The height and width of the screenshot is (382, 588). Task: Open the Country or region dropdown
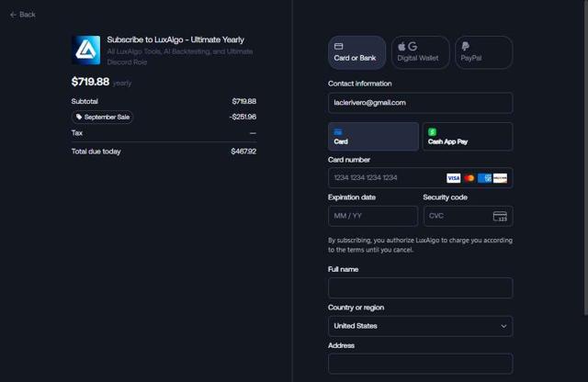pyautogui.click(x=421, y=326)
